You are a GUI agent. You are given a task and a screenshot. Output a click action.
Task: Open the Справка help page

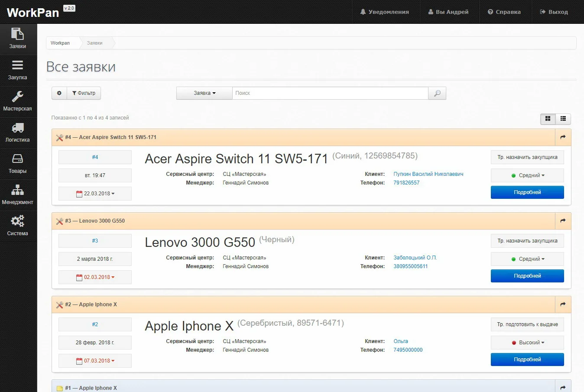pyautogui.click(x=504, y=12)
